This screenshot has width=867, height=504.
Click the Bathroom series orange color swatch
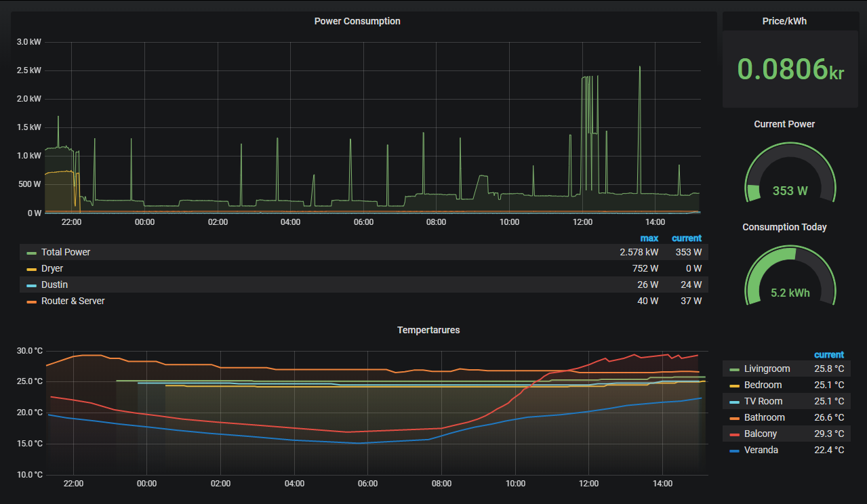pos(733,418)
